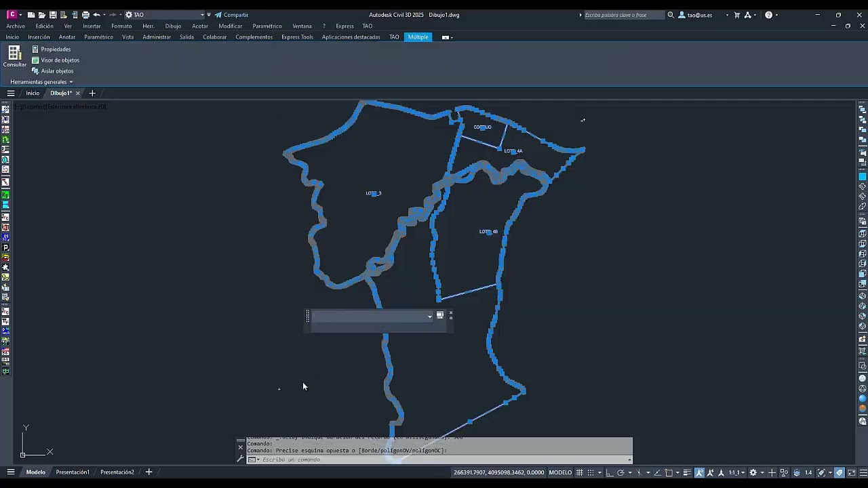Click the customization menu icon at status bar end
The image size is (868, 488).
coord(863,472)
